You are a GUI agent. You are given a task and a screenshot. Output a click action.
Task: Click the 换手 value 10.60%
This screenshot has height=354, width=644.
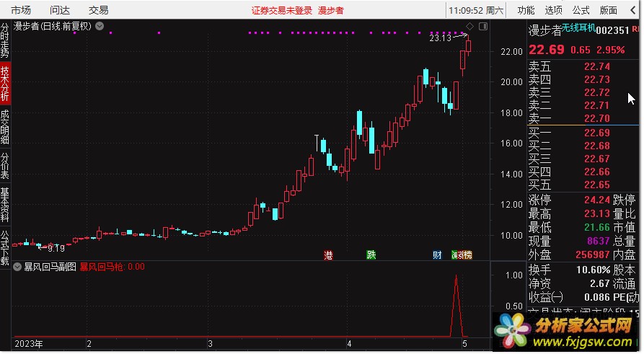pos(594,270)
